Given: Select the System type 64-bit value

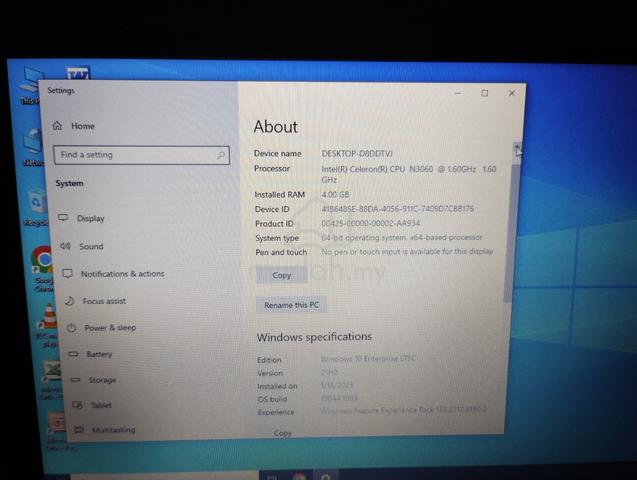Looking at the screenshot, I should [x=402, y=238].
